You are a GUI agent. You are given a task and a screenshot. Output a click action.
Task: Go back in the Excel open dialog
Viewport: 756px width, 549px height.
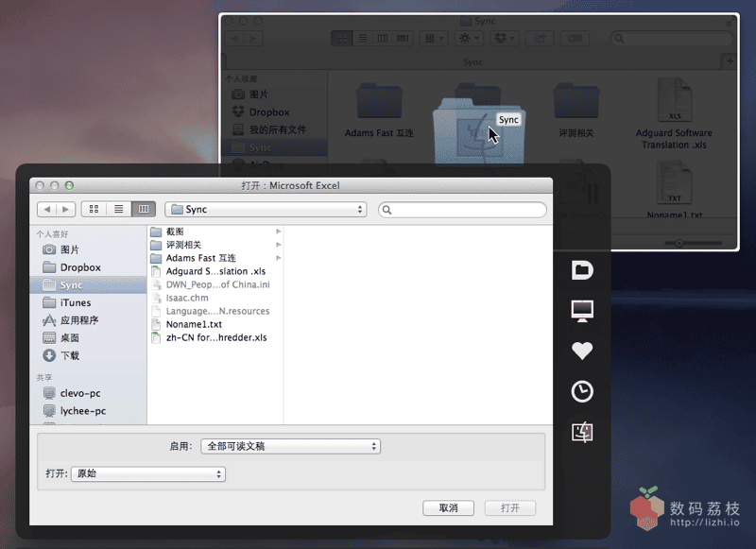(x=46, y=209)
